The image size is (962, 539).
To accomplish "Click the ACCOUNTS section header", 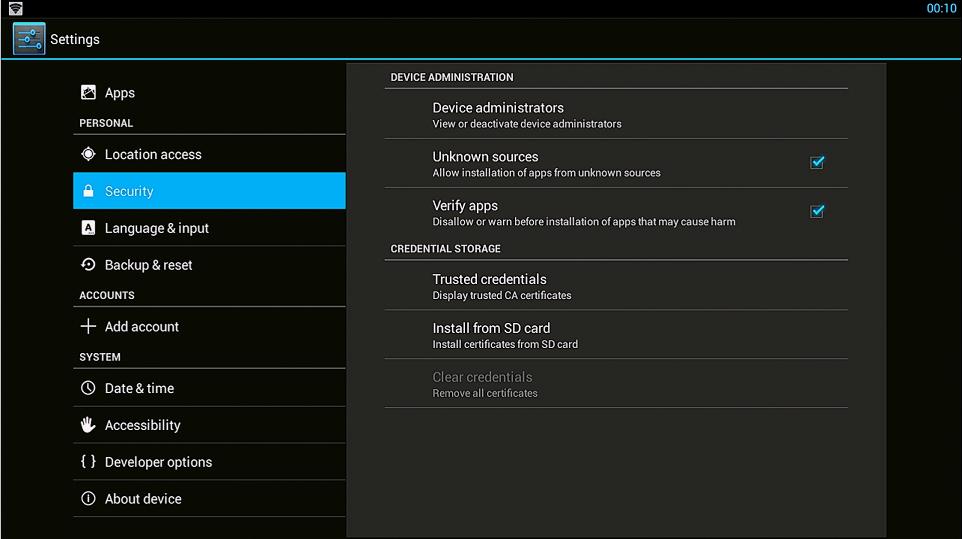I will point(107,296).
